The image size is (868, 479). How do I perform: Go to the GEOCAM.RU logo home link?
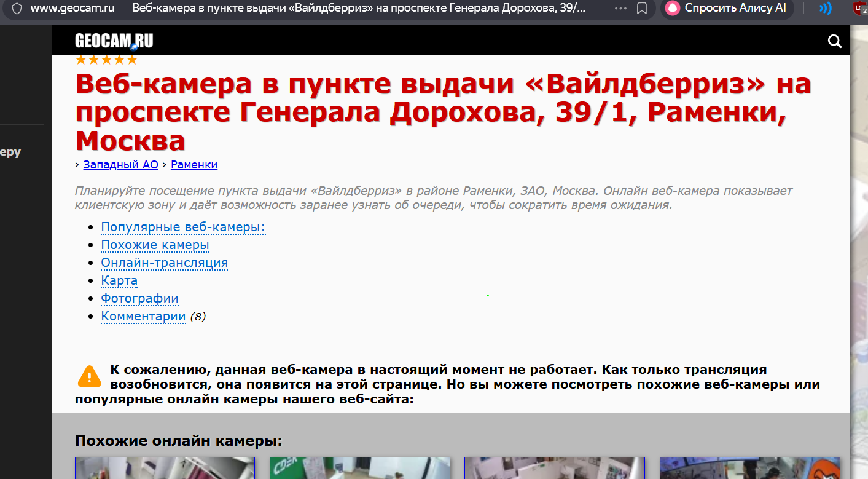[114, 41]
